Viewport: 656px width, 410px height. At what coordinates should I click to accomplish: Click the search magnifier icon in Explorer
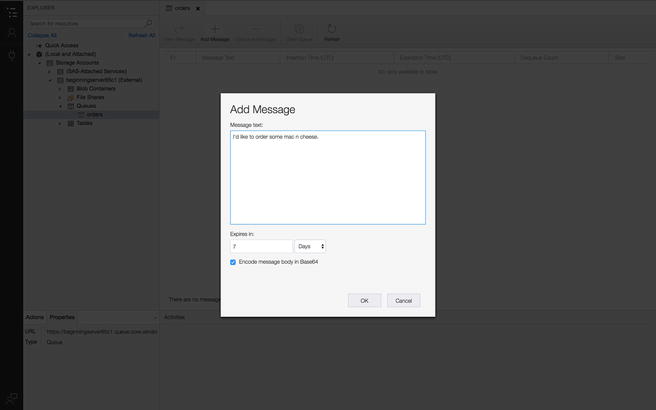[x=149, y=23]
